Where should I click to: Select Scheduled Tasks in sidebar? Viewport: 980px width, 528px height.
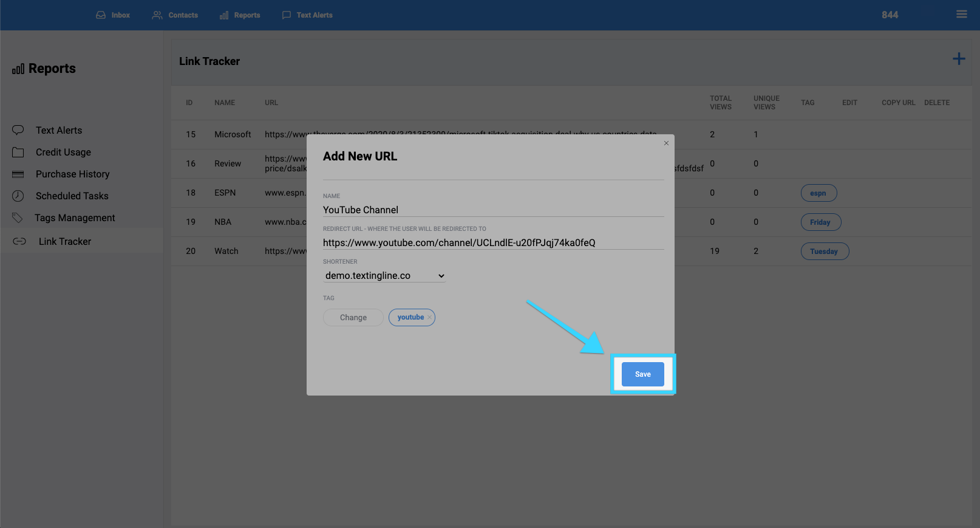pos(72,196)
